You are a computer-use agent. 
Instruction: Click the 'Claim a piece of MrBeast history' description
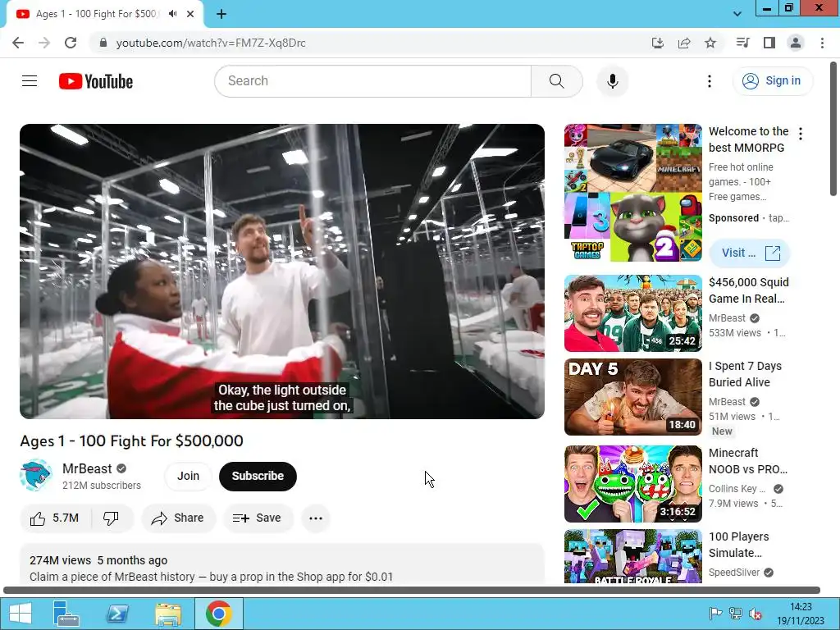click(x=211, y=577)
